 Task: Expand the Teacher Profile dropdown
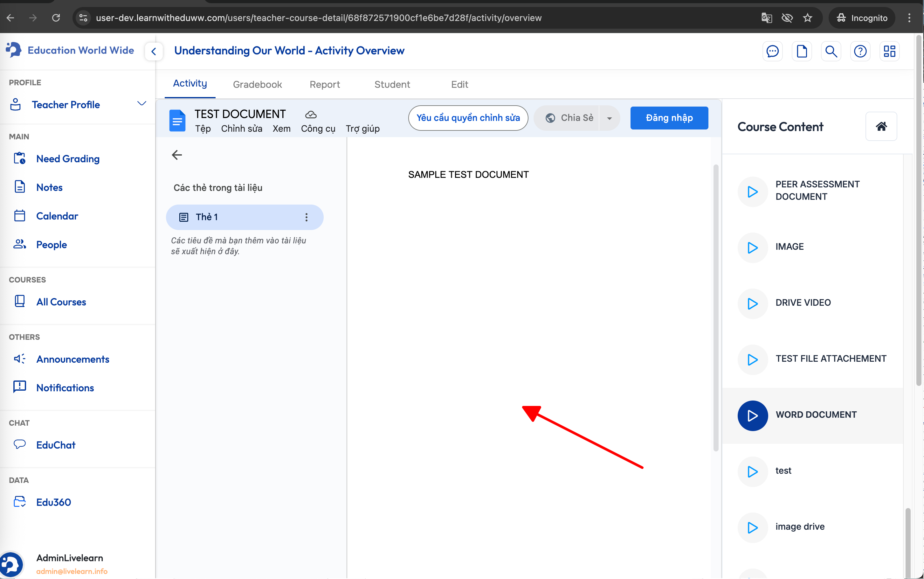(x=141, y=104)
